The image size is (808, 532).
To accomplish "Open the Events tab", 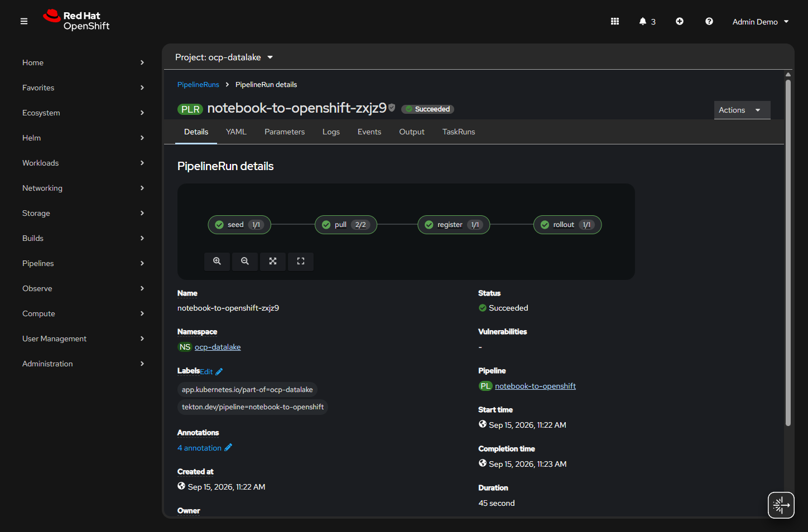I will (x=369, y=132).
